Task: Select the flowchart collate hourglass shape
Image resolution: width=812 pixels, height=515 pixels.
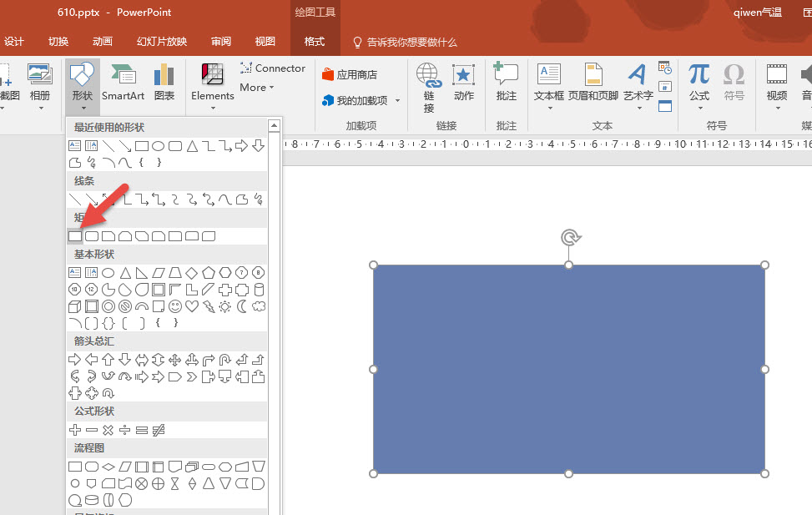Action: (x=175, y=484)
